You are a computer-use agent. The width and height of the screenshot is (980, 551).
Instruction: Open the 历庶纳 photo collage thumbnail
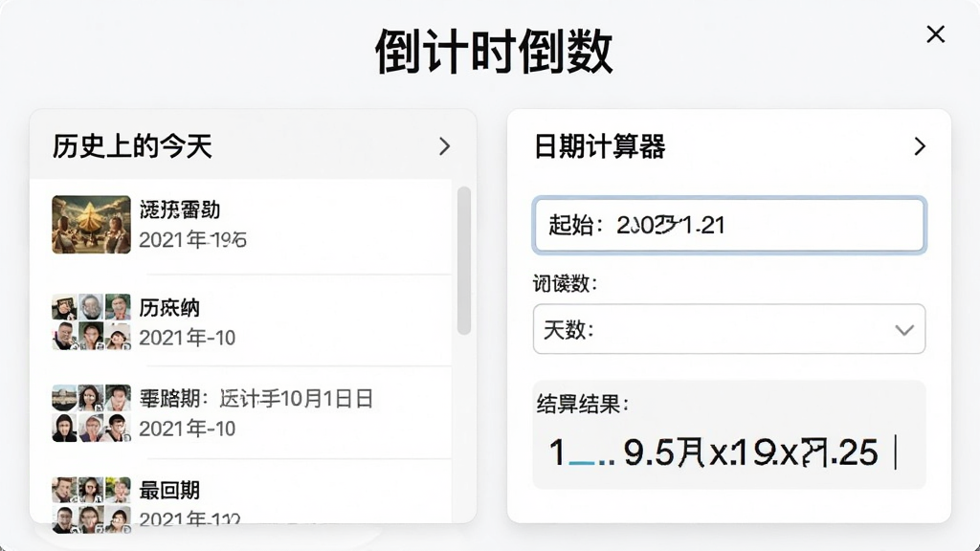pos(91,321)
